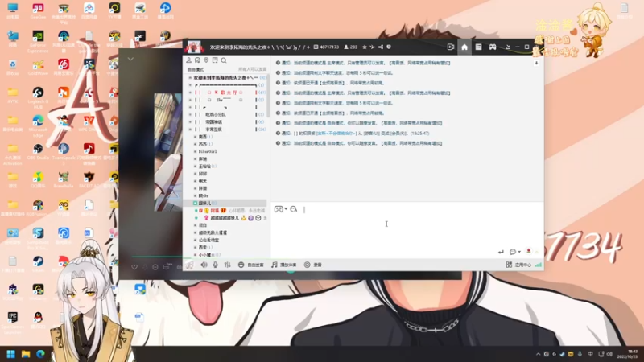Select the 公会活动室 channel

[208, 240]
